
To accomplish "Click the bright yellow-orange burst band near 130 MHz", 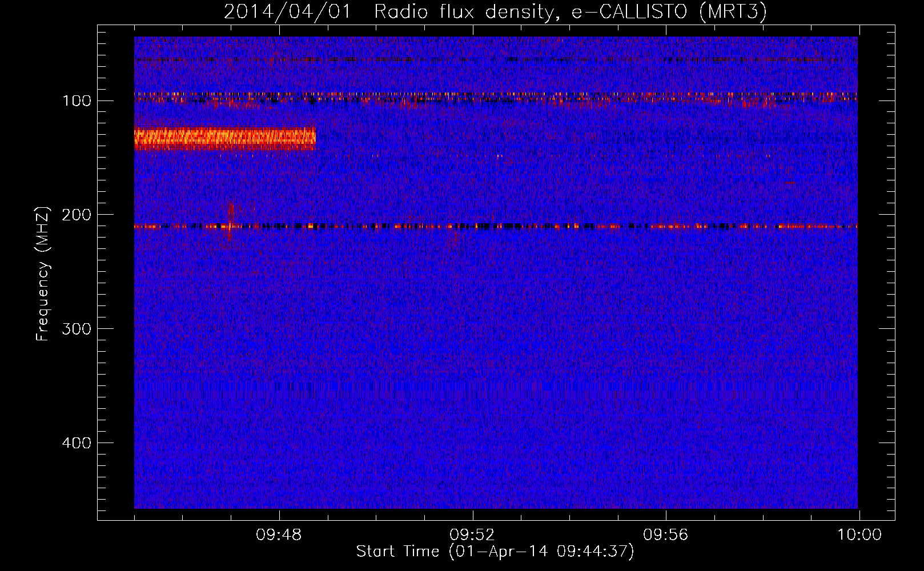I will point(225,139).
